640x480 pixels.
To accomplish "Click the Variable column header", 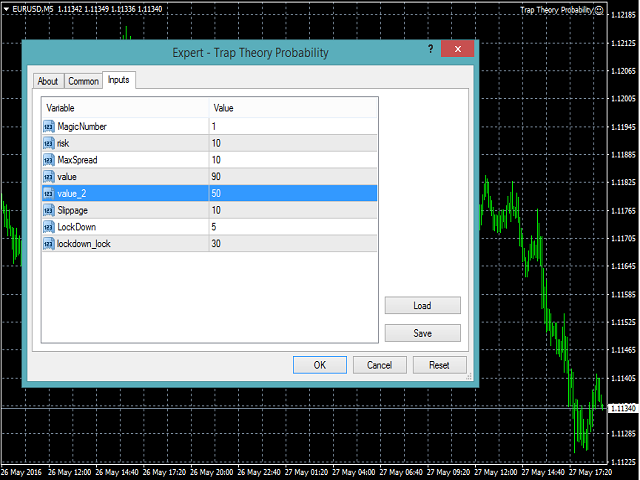I will [125, 108].
